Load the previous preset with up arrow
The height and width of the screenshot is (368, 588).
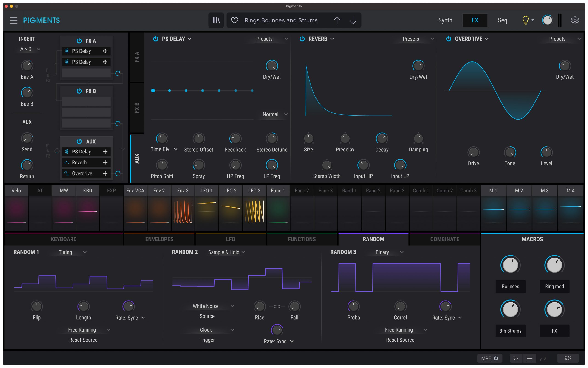click(x=337, y=20)
